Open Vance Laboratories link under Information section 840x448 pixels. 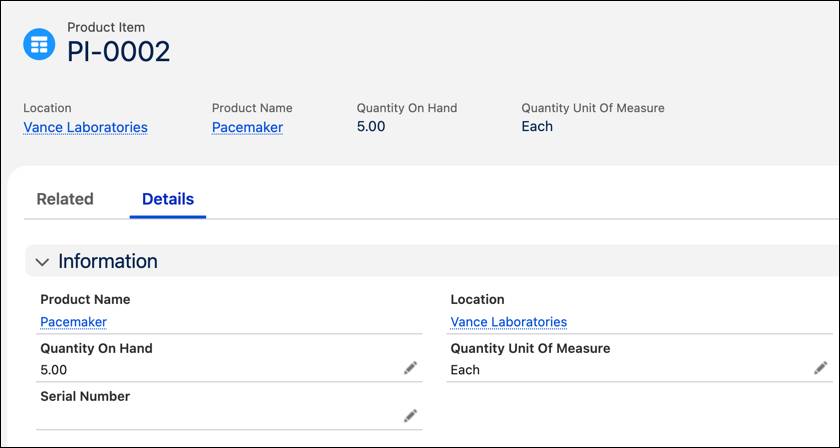point(508,322)
